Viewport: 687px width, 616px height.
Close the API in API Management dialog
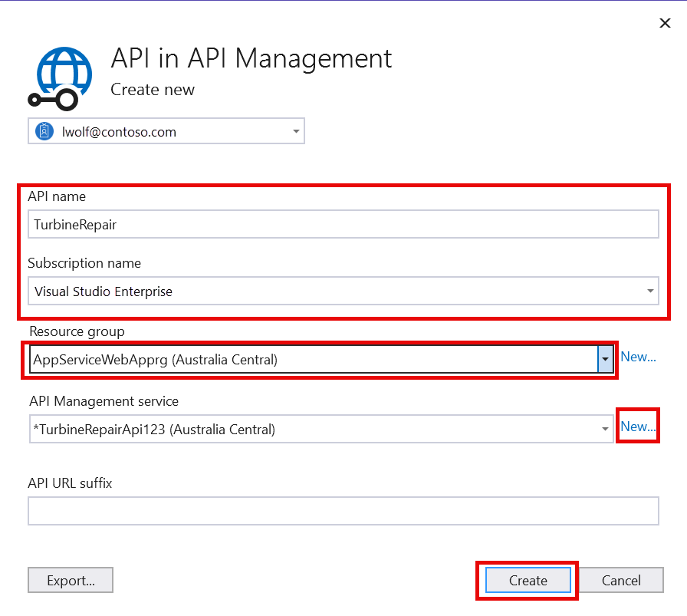click(x=665, y=23)
